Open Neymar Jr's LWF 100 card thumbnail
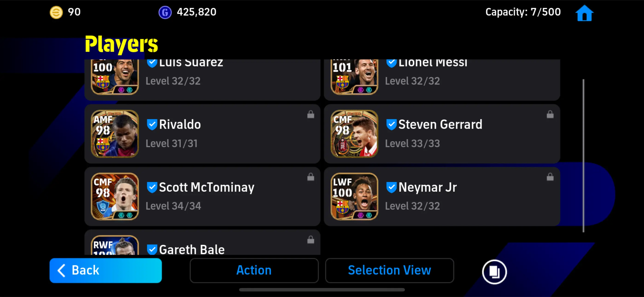This screenshot has height=297, width=644. tap(354, 196)
